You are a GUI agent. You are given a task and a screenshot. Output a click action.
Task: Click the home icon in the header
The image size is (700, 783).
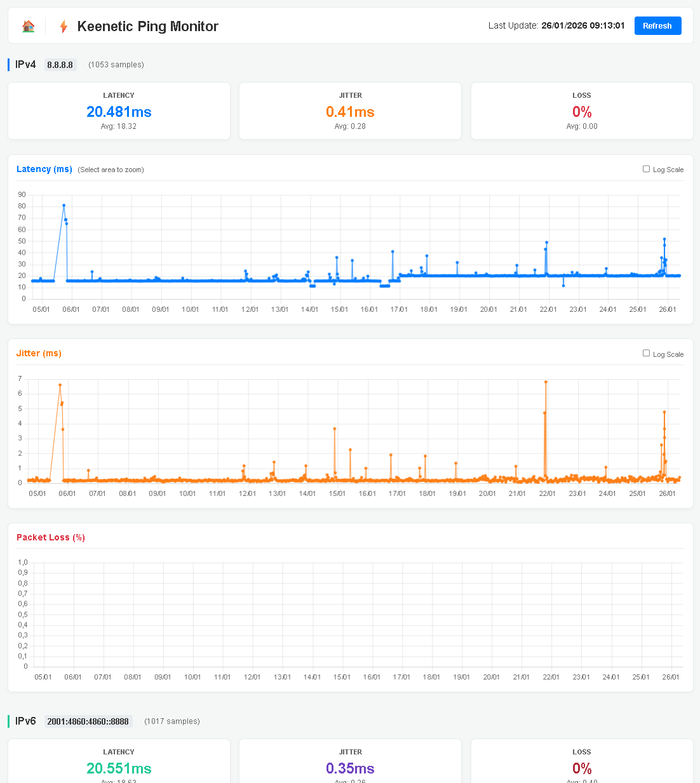28,26
